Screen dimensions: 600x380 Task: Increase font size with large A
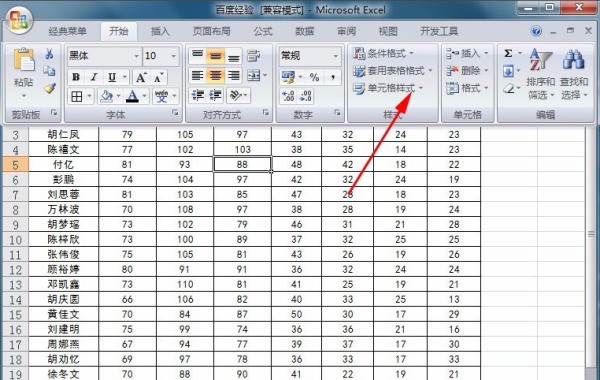click(141, 78)
